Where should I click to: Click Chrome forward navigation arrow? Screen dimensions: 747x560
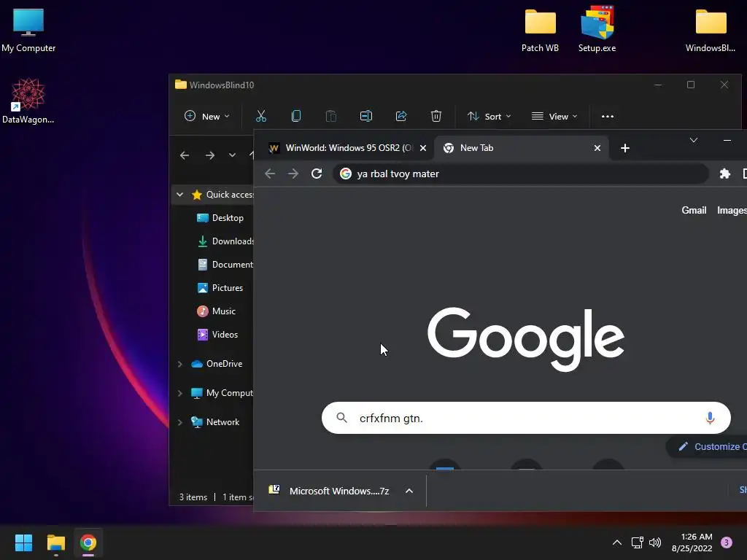[x=293, y=174]
